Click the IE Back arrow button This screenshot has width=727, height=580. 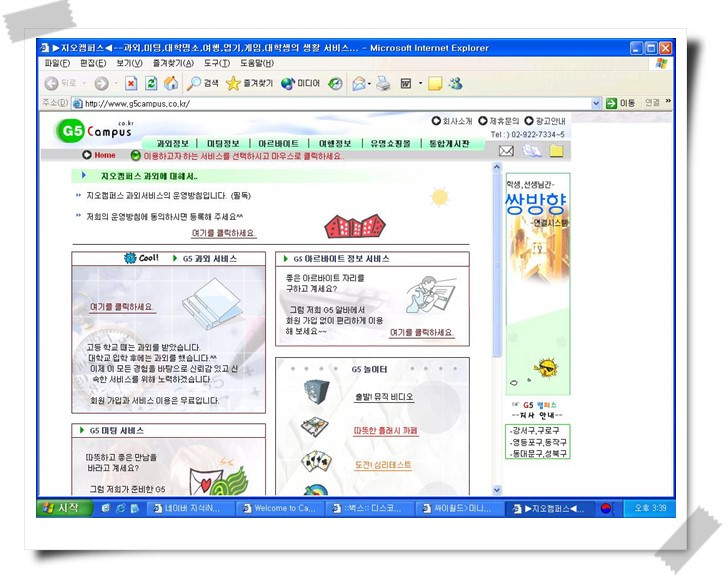[x=51, y=83]
